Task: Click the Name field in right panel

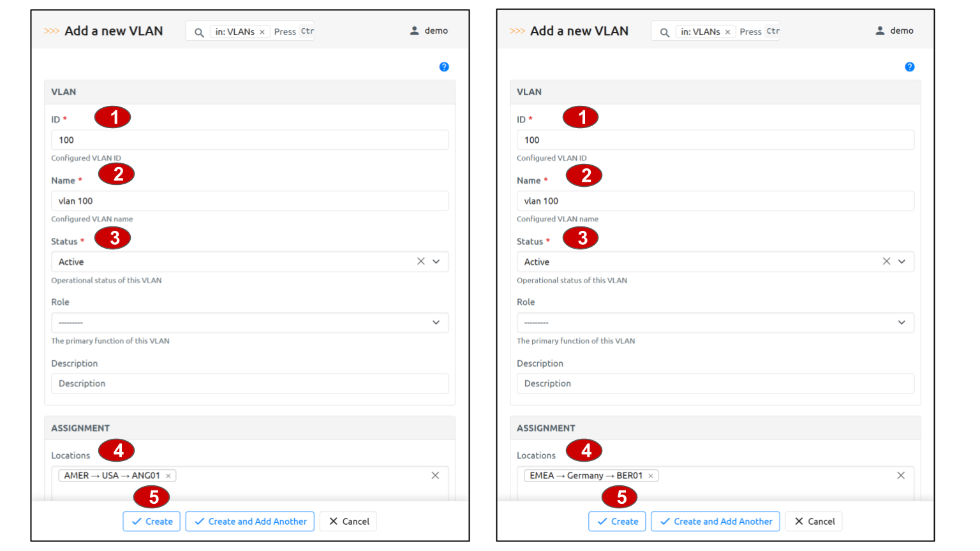Action: point(715,201)
